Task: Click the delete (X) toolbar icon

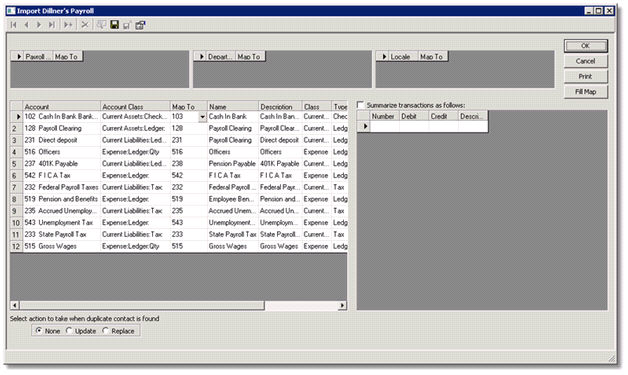Action: tap(85, 25)
